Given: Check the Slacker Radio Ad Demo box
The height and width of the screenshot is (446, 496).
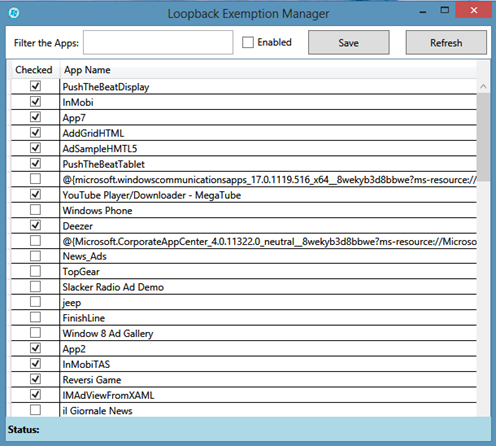Looking at the screenshot, I should (x=35, y=287).
